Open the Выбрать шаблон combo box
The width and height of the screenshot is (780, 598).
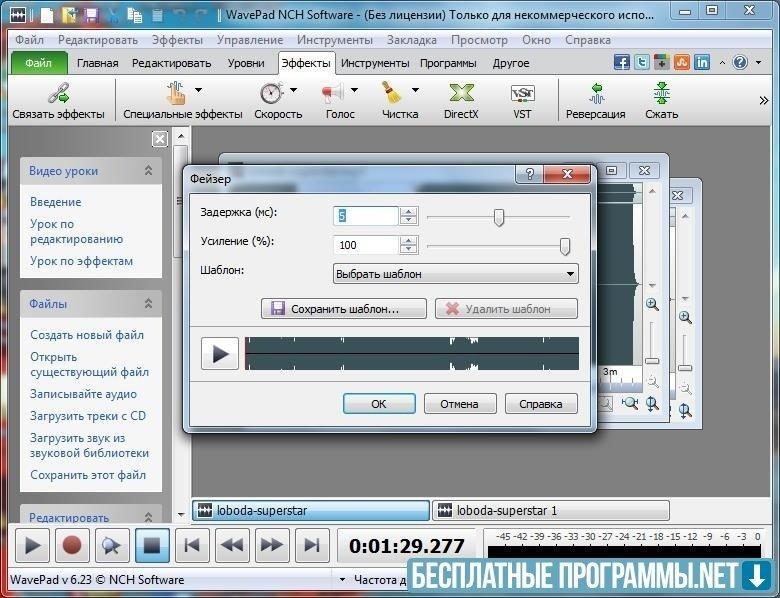pos(456,274)
